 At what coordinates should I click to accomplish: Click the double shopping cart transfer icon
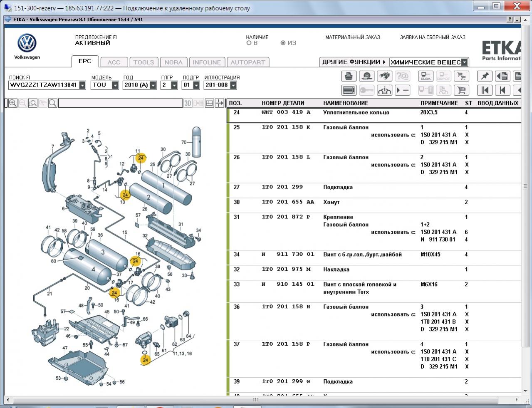(461, 76)
